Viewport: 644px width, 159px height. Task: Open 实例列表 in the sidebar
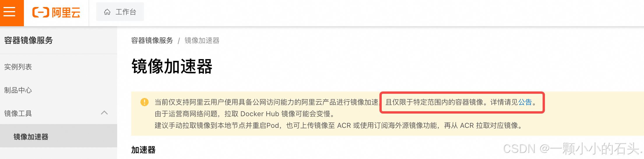click(x=58, y=67)
